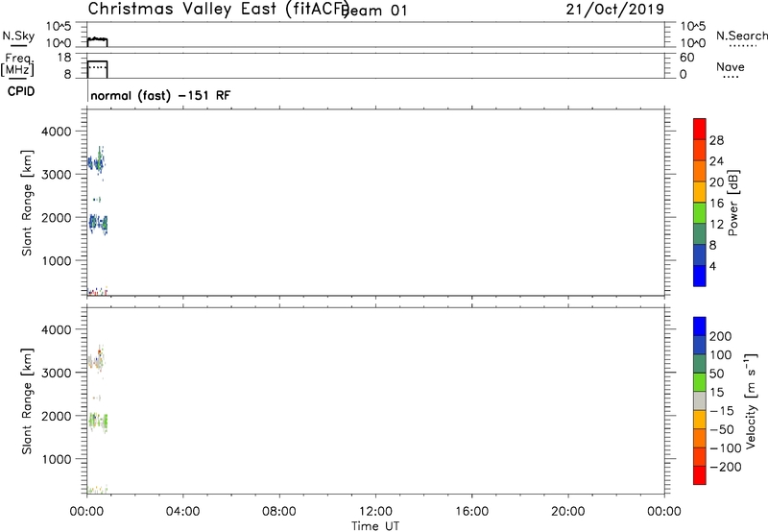Click the velocity echo cluster near 3300 km
The width and height of the screenshot is (768, 532).
[97, 360]
